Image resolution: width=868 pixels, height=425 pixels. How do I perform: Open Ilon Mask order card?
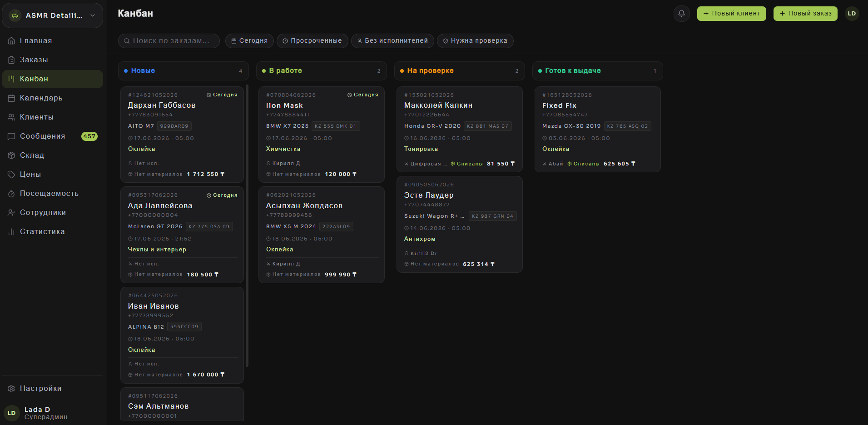coord(322,135)
